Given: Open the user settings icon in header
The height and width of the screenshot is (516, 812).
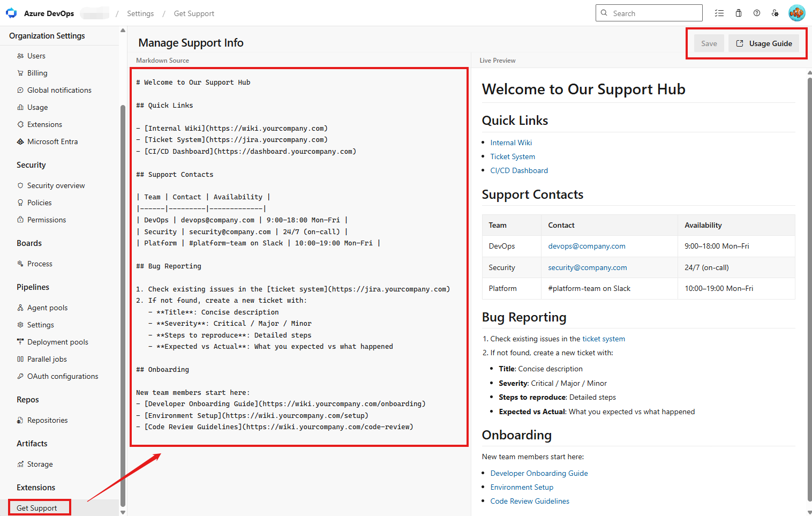Looking at the screenshot, I should (775, 13).
